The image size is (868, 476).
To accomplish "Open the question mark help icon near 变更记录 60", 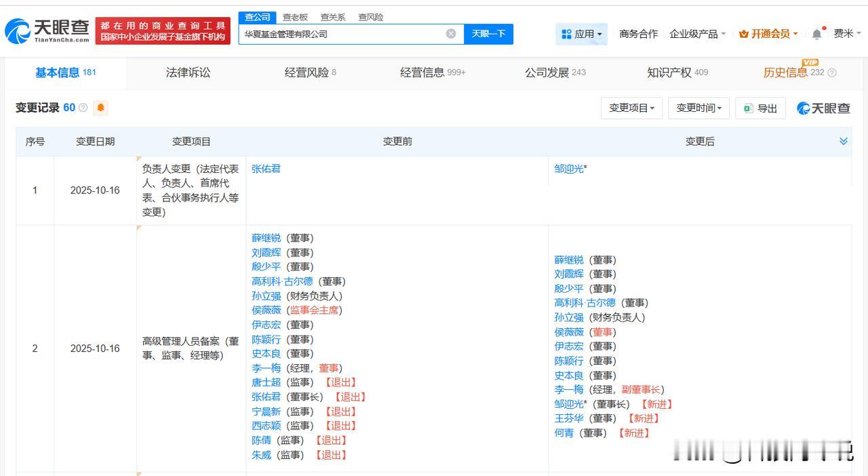I will pos(82,107).
